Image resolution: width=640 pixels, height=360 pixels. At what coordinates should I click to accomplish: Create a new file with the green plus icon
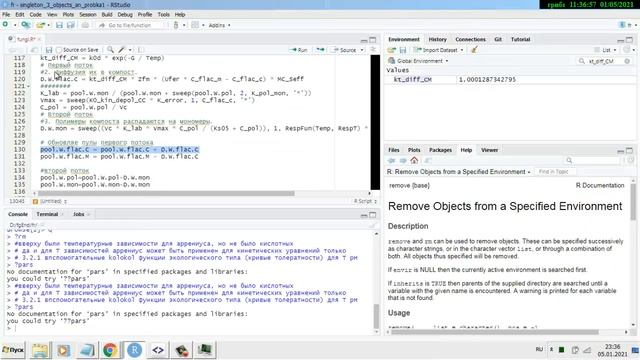tap(5, 25)
